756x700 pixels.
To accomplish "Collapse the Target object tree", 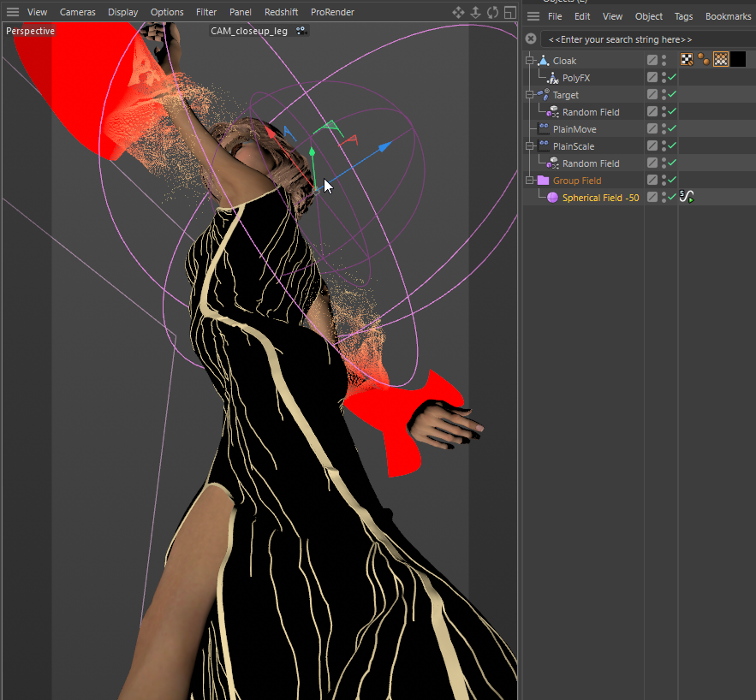I will [530, 95].
